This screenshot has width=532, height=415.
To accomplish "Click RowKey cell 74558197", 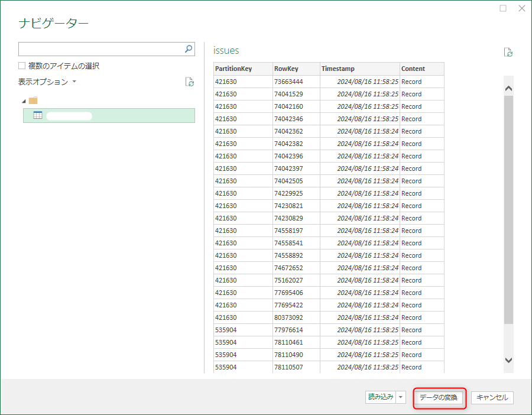I will click(296, 231).
